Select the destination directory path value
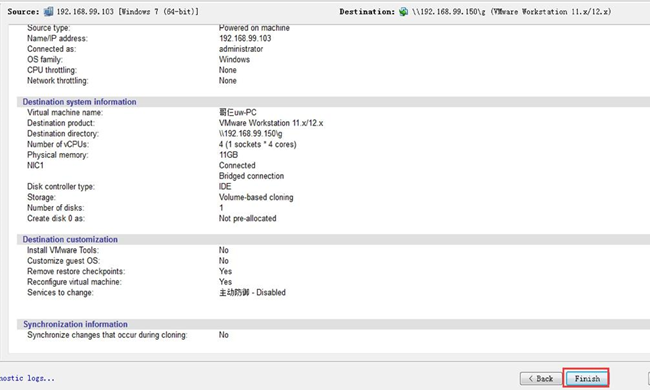650x390 pixels. click(250, 133)
